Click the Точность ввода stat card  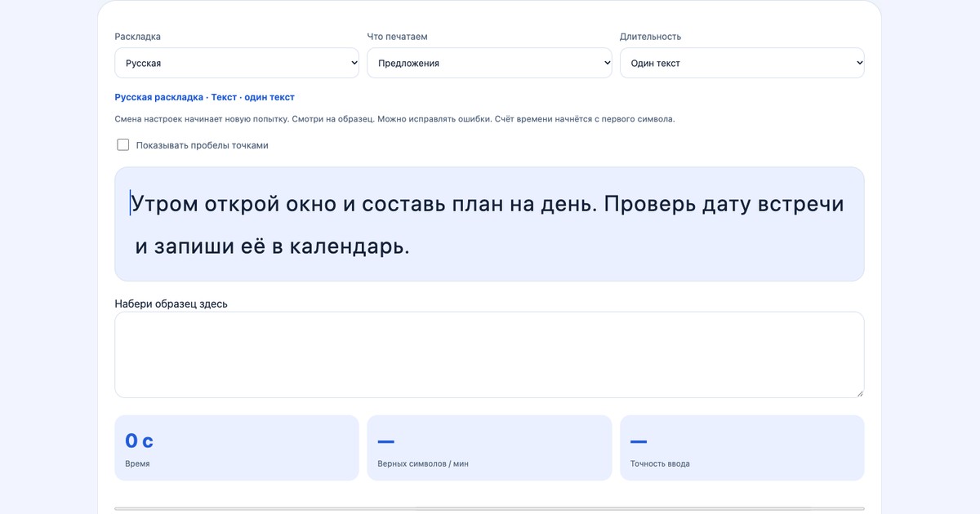click(x=742, y=448)
